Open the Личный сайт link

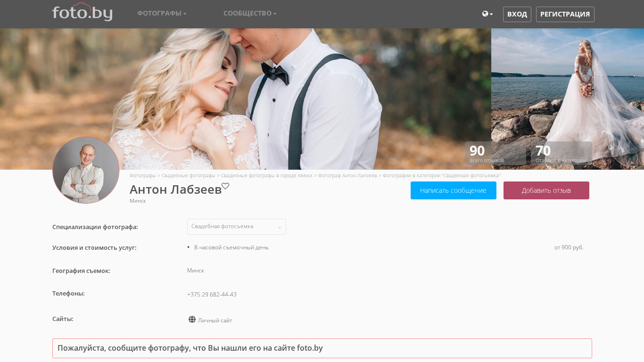pos(215,321)
